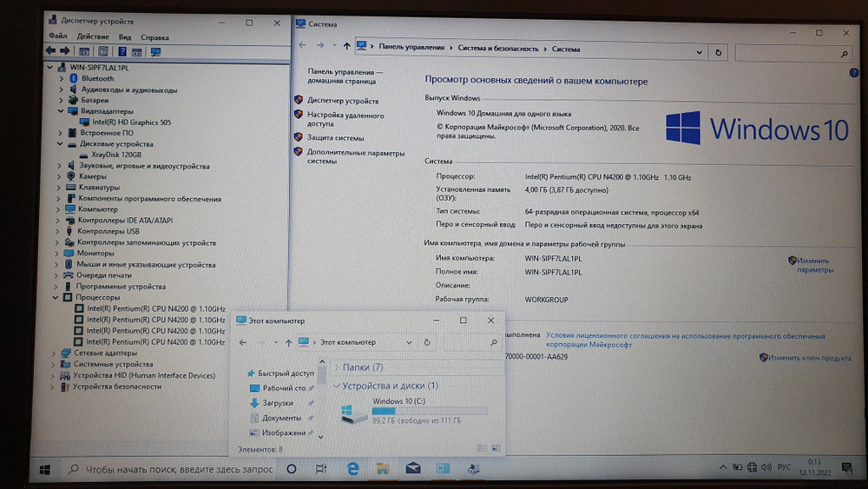The height and width of the screenshot is (489, 868).
Task: Click Изменить параметры link
Action: tap(814, 265)
